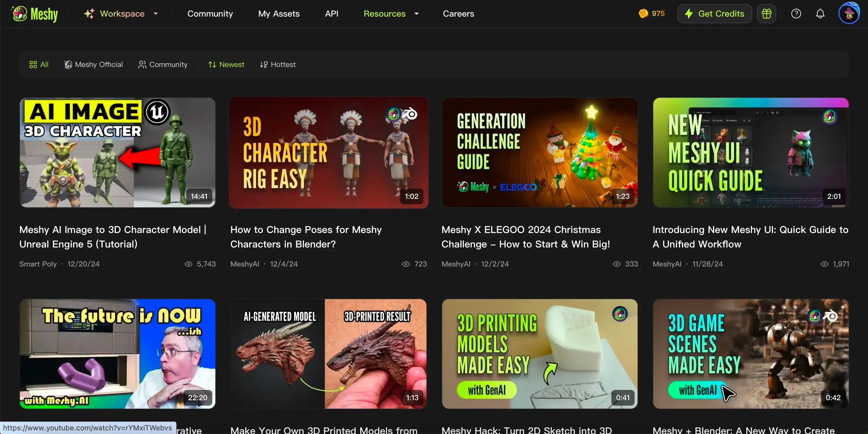This screenshot has width=868, height=434.
Task: Toggle sorting to Newest
Action: 226,64
